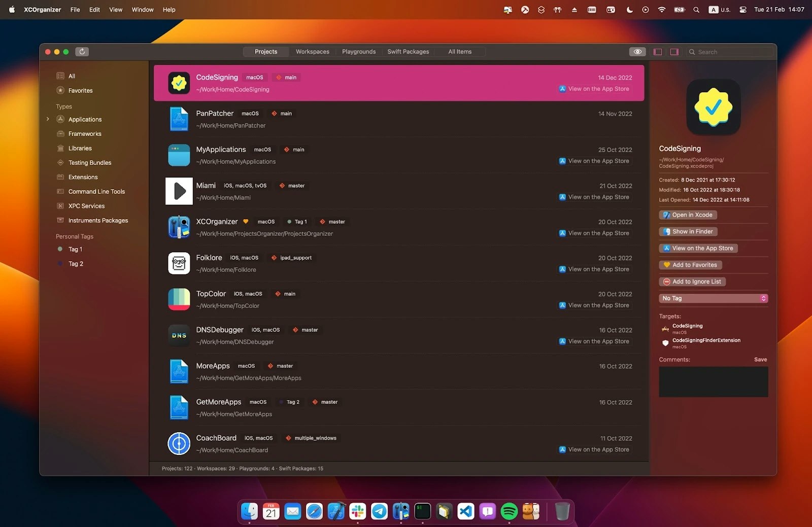Click the Testing Bundles sidebar icon
Viewport: 812px width, 527px height.
point(60,163)
